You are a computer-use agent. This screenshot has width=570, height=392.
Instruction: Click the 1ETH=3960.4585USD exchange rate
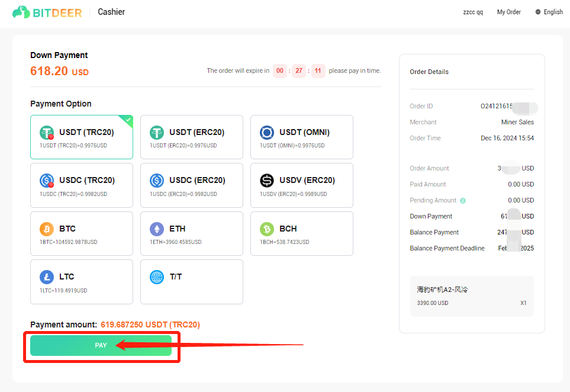(x=176, y=242)
